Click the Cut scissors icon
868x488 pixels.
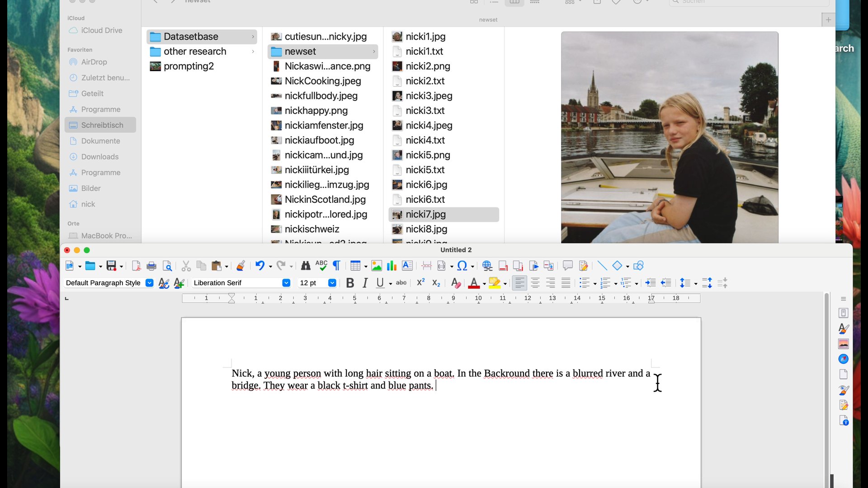(186, 266)
